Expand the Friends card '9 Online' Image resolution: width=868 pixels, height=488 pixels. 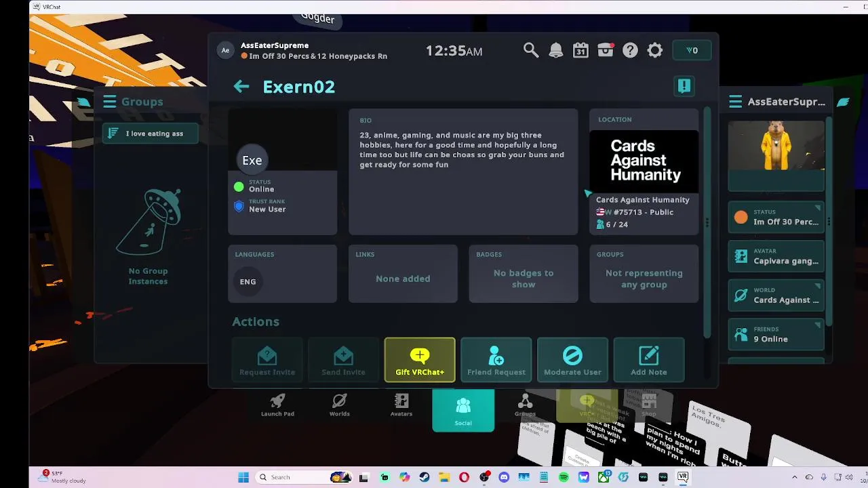pos(776,334)
